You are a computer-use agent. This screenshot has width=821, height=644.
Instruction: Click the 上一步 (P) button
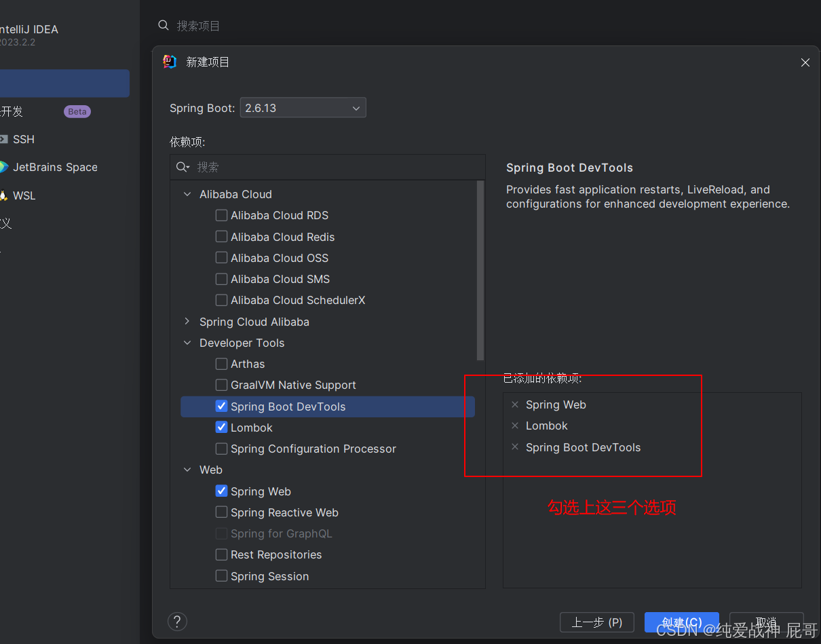(596, 622)
